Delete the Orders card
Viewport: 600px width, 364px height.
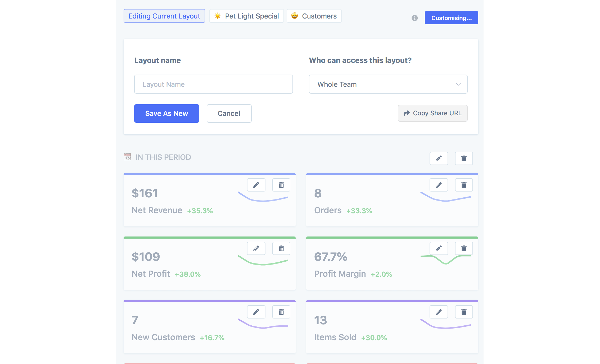click(464, 185)
